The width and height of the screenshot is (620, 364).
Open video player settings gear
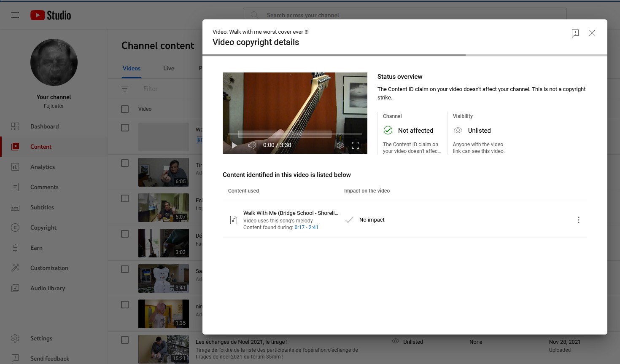(340, 145)
